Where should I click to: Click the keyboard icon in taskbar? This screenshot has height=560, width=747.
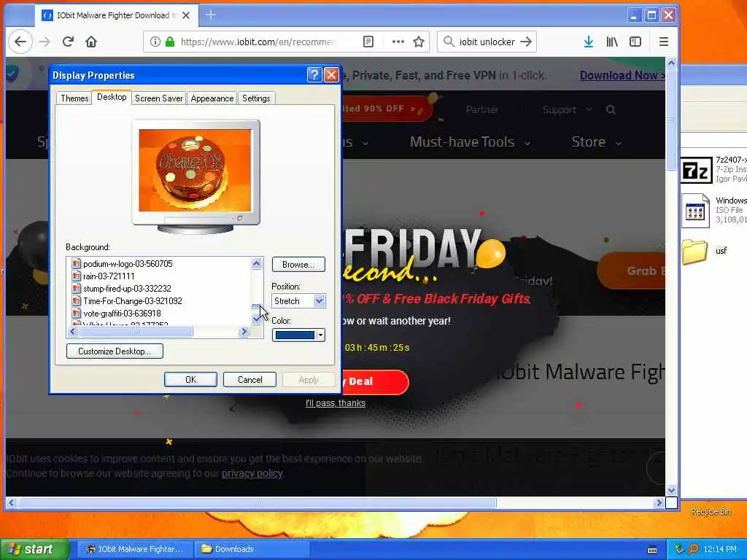pos(652,550)
